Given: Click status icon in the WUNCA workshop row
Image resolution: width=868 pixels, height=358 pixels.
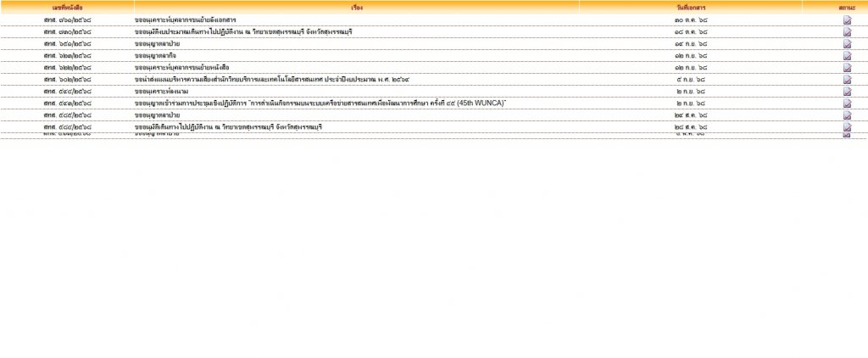Looking at the screenshot, I should click(847, 103).
